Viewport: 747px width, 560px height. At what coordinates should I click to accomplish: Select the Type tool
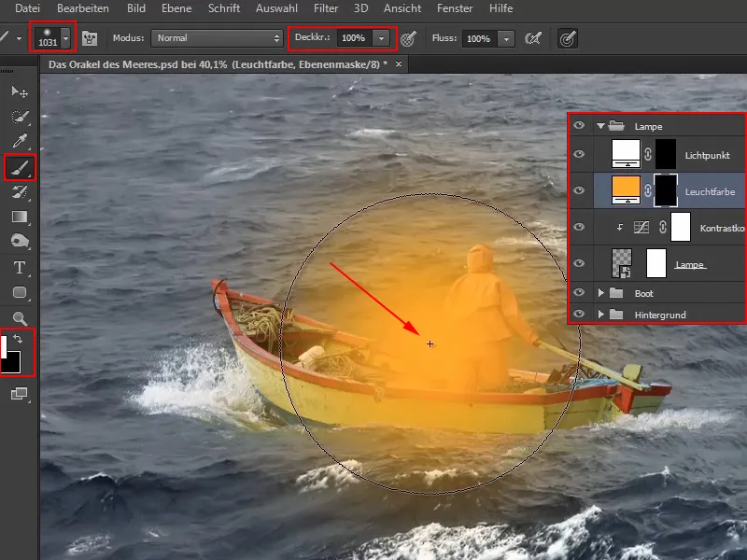coord(20,268)
